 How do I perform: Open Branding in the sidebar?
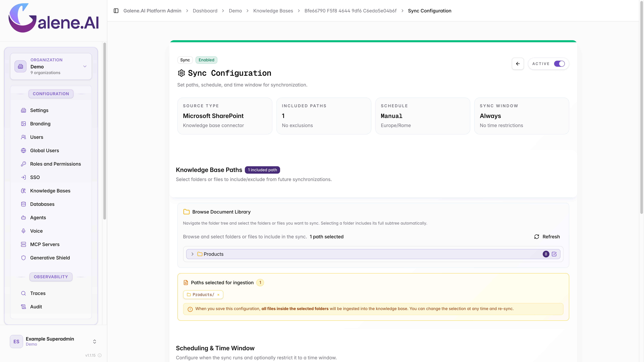coord(40,124)
